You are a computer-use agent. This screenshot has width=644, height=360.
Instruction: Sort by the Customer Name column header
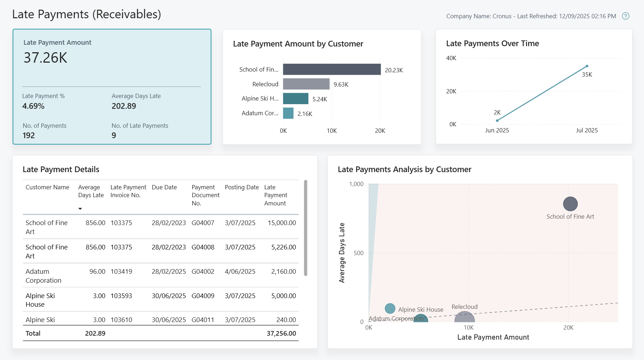pyautogui.click(x=47, y=187)
